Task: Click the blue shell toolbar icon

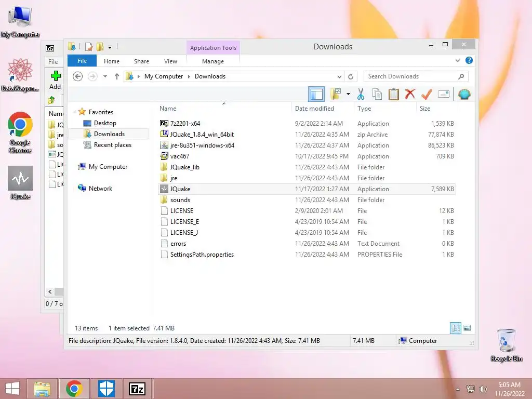Action: (x=464, y=94)
